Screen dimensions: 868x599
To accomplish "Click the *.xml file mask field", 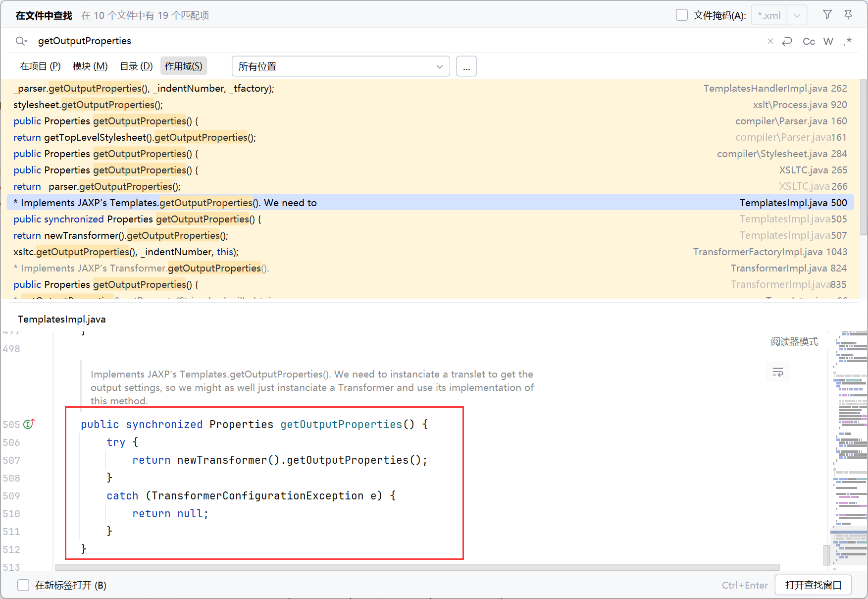I will click(x=769, y=15).
